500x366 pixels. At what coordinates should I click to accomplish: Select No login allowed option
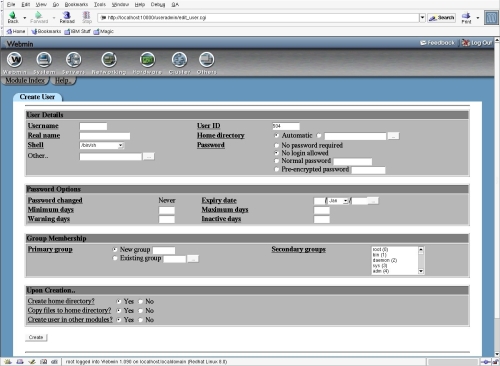[x=277, y=153]
